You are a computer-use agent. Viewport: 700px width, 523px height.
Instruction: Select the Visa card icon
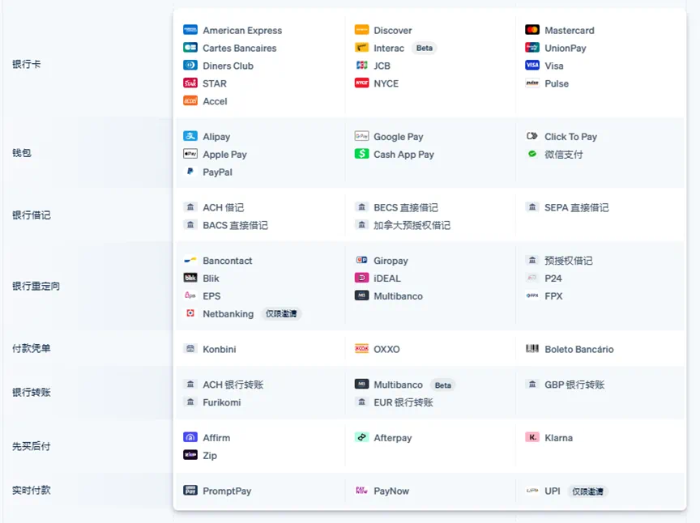click(532, 66)
